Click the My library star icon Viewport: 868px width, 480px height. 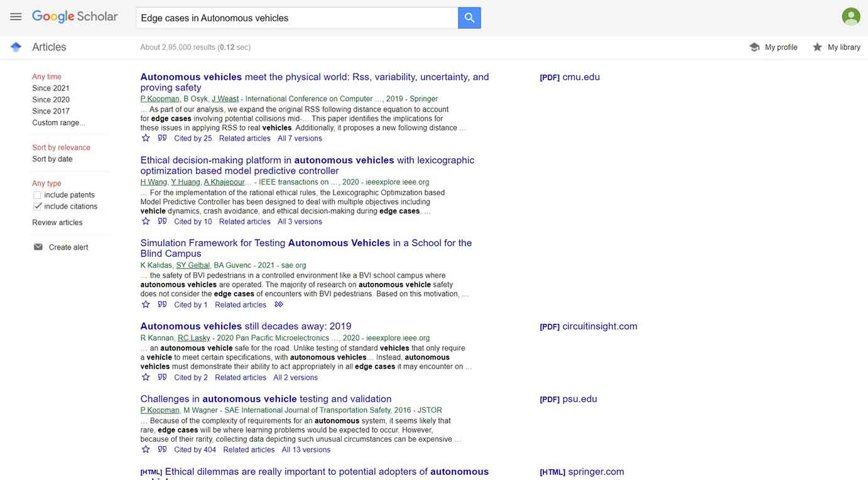tap(817, 47)
